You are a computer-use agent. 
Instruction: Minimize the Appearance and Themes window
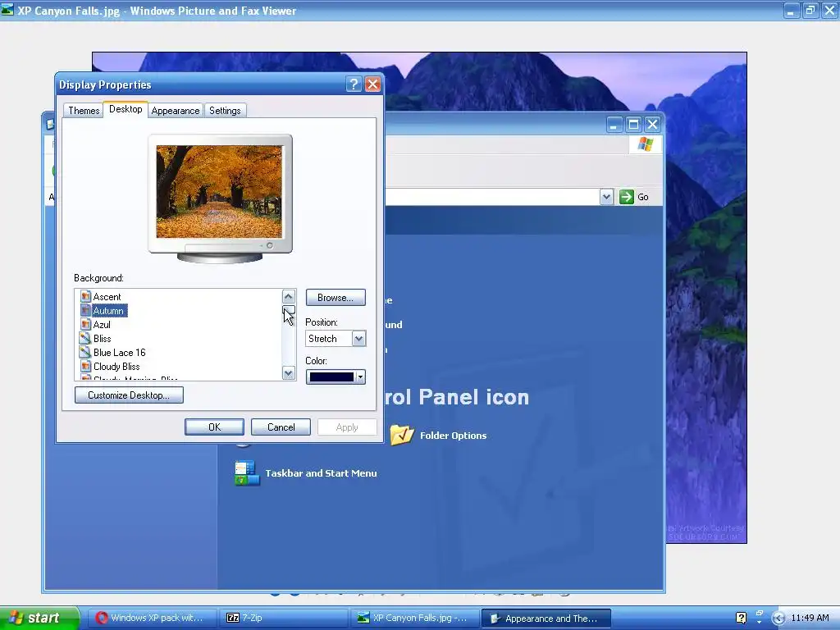(614, 125)
